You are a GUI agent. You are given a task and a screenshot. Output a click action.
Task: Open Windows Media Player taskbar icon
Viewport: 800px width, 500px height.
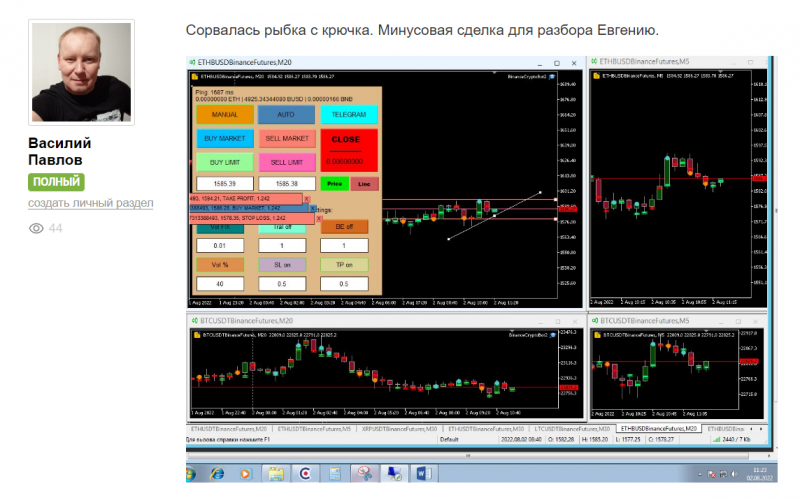[245, 474]
